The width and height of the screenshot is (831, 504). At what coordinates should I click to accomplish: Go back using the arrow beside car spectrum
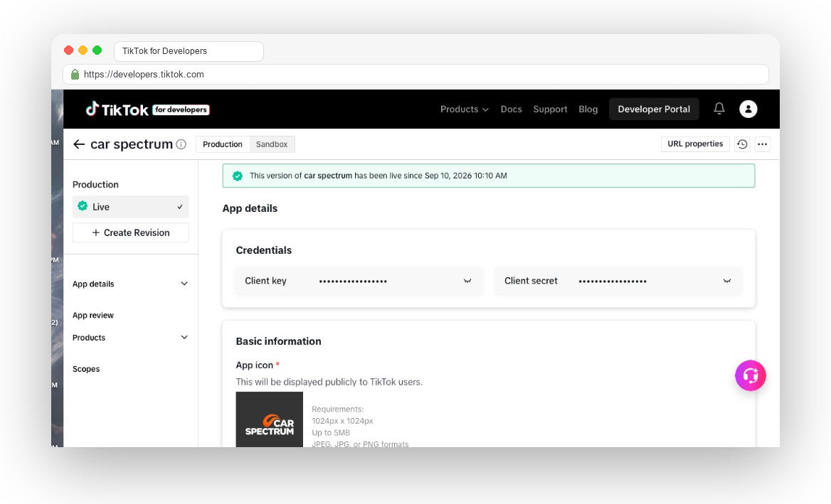coord(79,144)
